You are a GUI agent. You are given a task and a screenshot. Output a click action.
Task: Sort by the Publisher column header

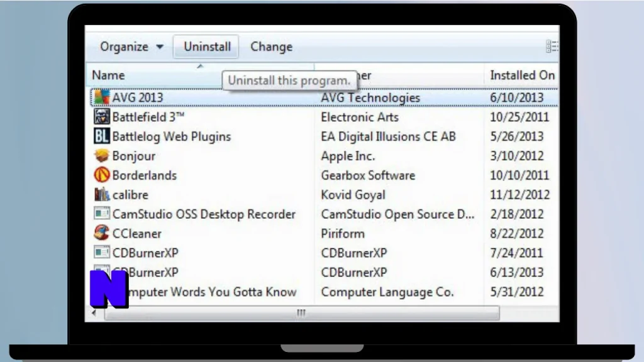click(398, 75)
